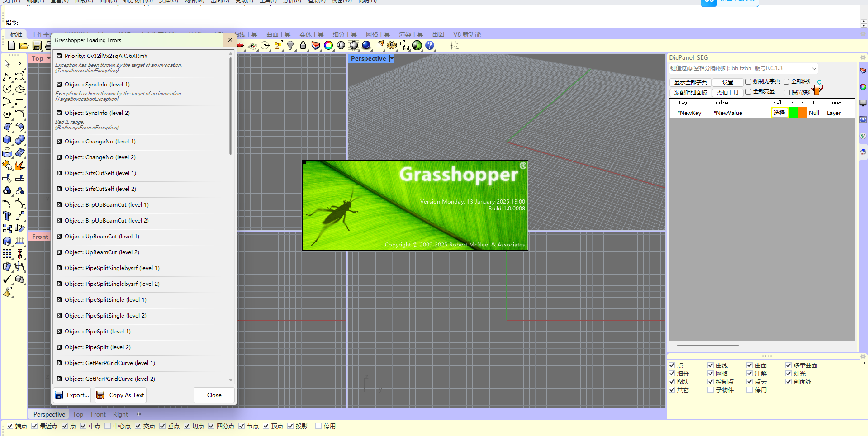The height and width of the screenshot is (436, 868).
Task: Select the Polygon hexagon tool in sidebar
Action: point(7,114)
